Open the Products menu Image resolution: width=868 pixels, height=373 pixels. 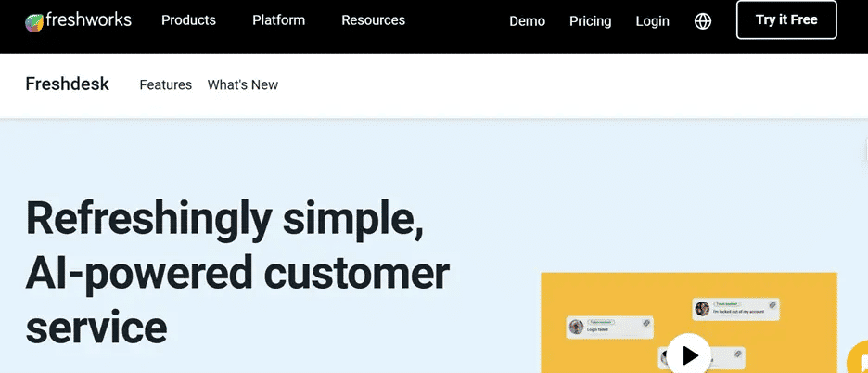[x=189, y=20]
